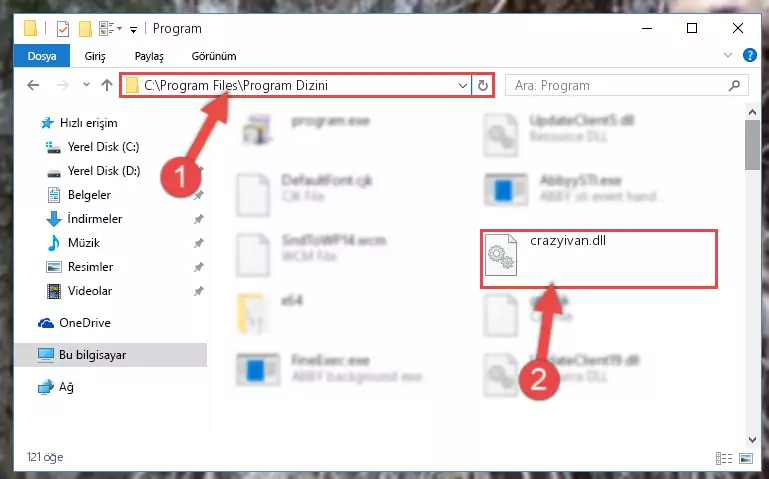
Task: Open the Help question mark icon
Action: click(x=749, y=55)
